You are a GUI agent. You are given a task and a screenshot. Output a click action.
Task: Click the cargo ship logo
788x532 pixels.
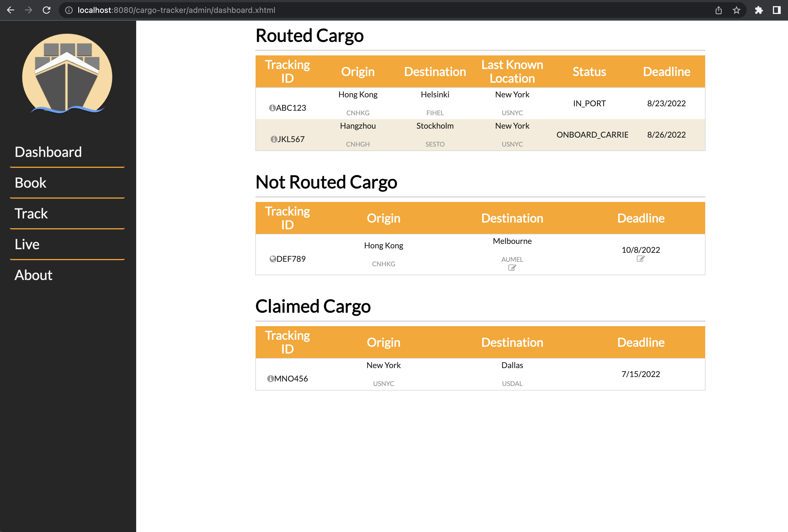click(x=67, y=74)
